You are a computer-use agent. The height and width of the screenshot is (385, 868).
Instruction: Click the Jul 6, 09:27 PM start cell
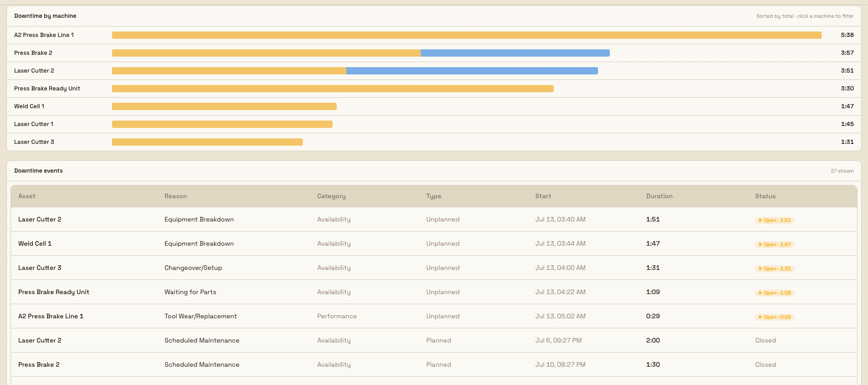tap(559, 341)
